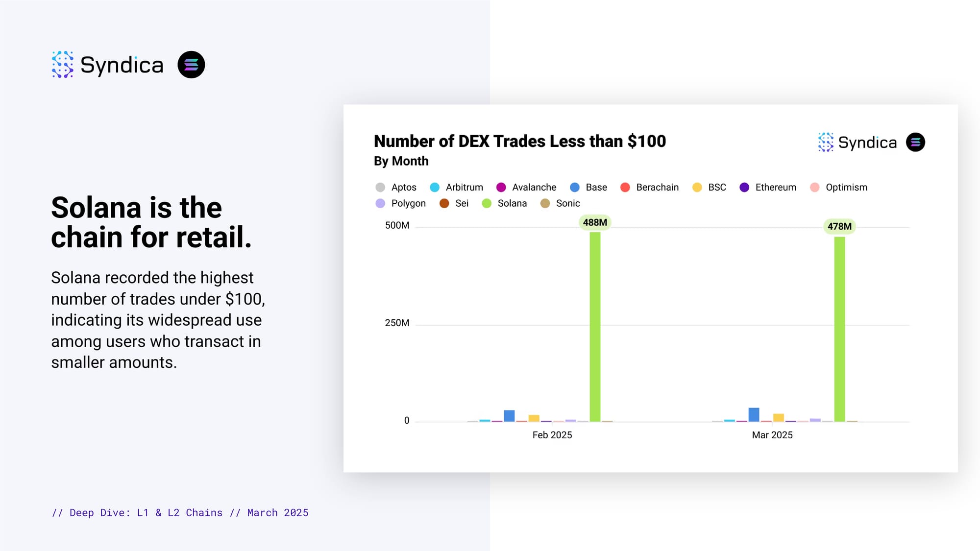Click the Solana icon in chart card corner

(x=915, y=142)
